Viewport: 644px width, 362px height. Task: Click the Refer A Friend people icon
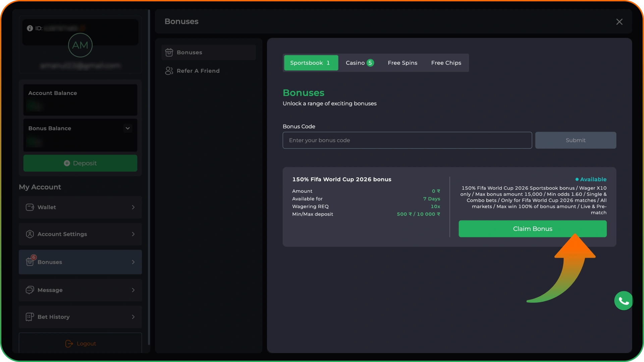click(x=169, y=71)
